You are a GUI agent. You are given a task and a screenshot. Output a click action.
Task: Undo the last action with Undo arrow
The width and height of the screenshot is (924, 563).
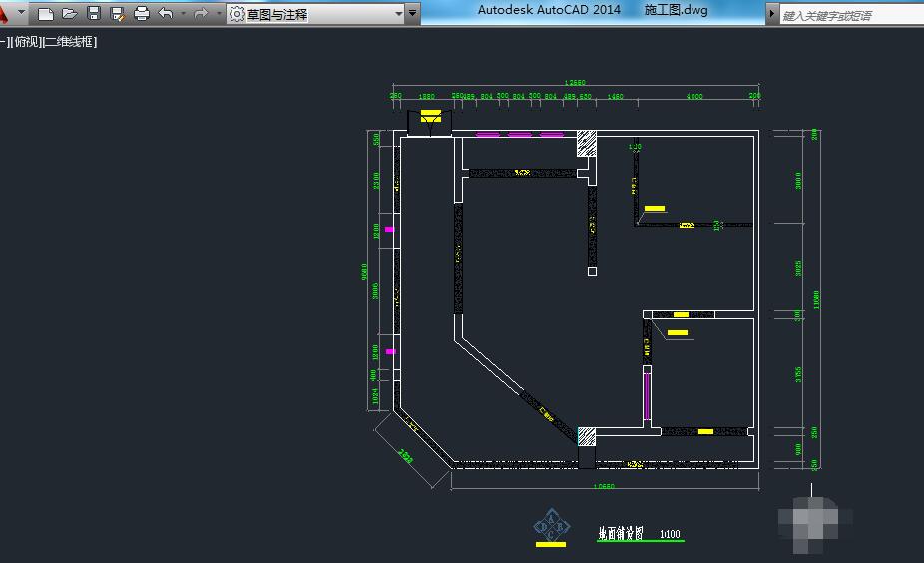[166, 14]
